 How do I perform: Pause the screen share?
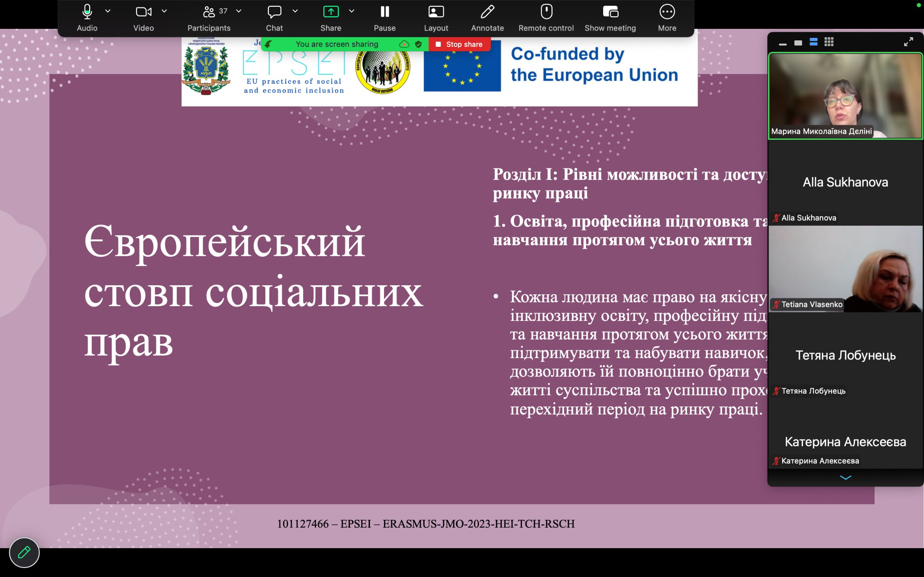(384, 12)
